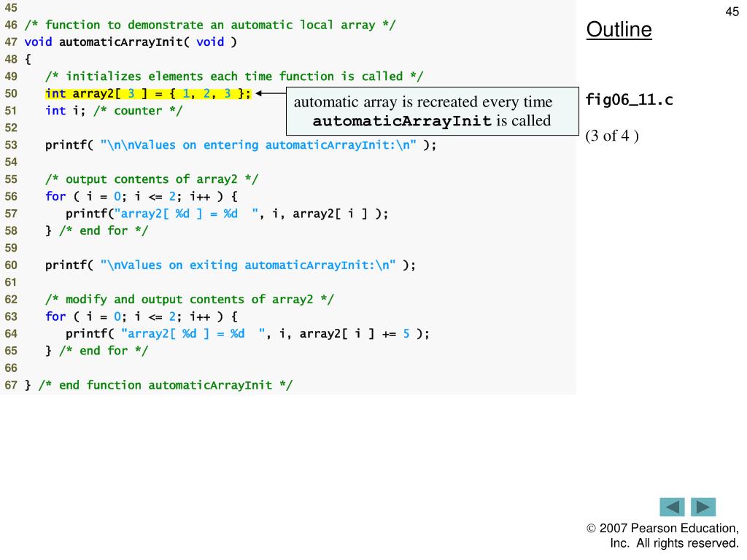Click the Outline heading
This screenshot has height=560, width=747.
(x=619, y=29)
